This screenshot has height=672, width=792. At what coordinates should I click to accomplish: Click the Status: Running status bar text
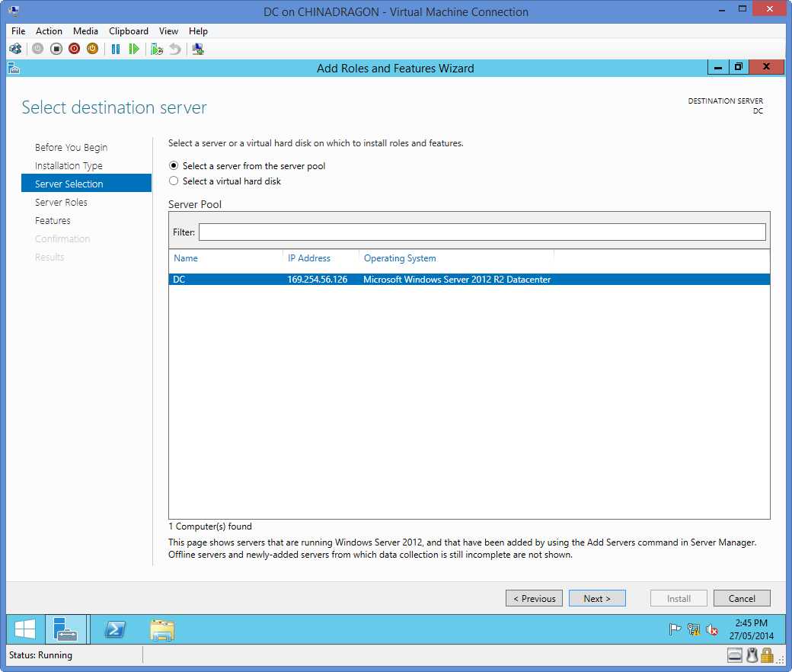click(x=40, y=655)
